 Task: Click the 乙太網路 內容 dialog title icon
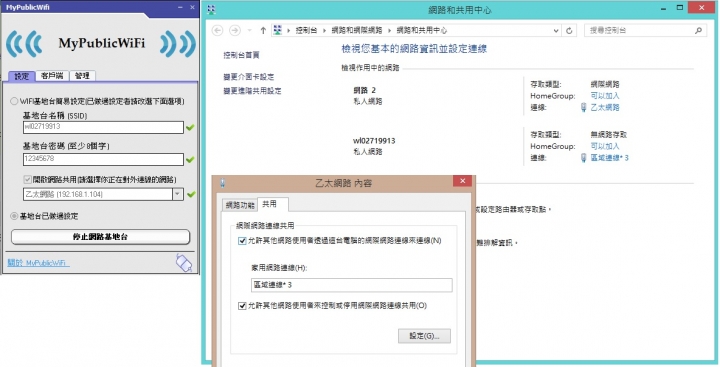click(223, 182)
